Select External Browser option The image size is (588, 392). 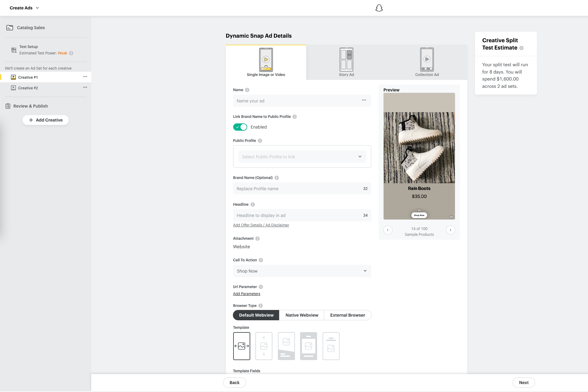point(348,315)
